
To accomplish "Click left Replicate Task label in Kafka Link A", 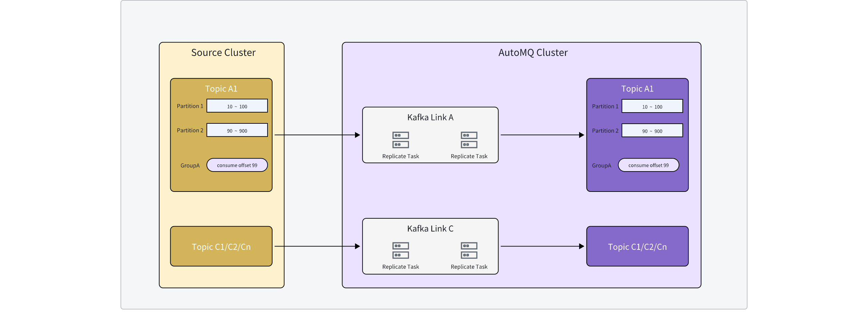I will (400, 156).
